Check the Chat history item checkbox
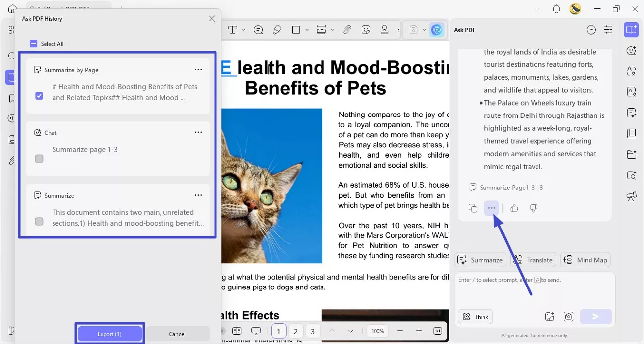 coord(39,159)
